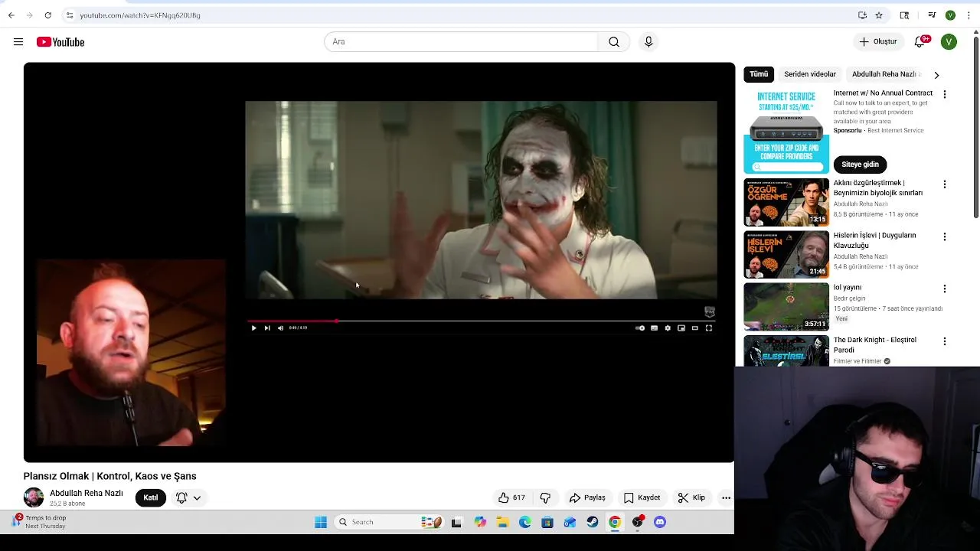Seek on the video progress bar
Image resolution: width=980 pixels, height=551 pixels.
[481, 321]
